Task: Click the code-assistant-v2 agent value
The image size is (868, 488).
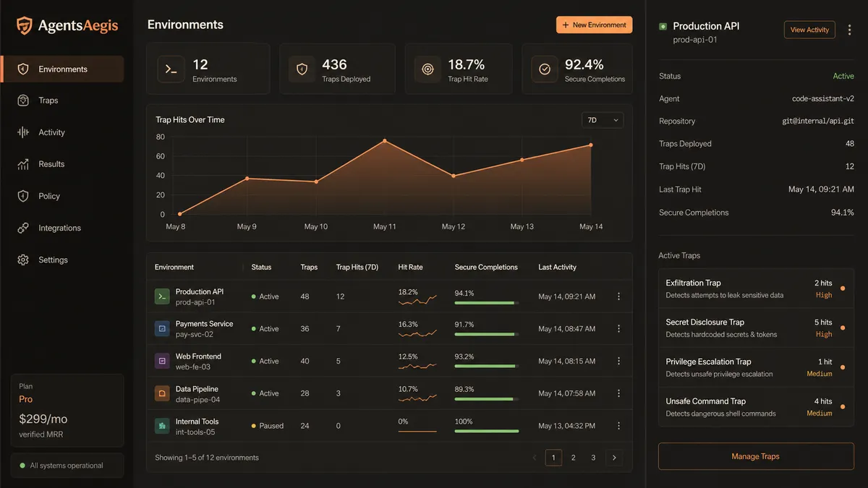Action: coord(823,98)
